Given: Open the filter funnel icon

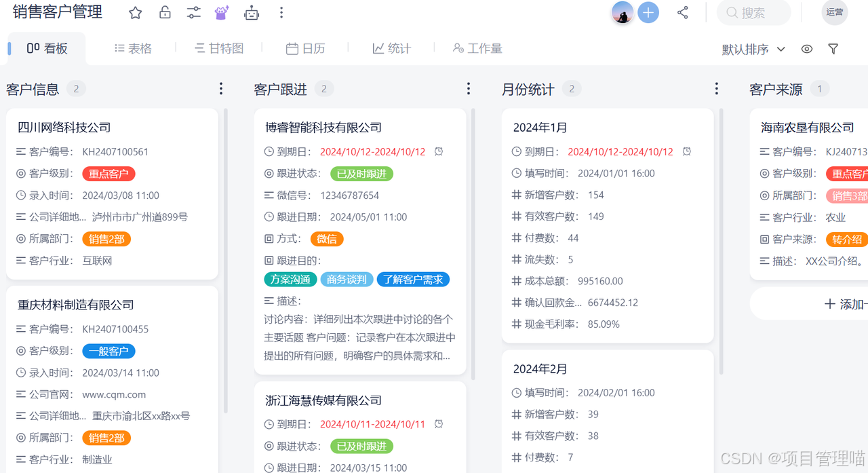Looking at the screenshot, I should [x=833, y=49].
